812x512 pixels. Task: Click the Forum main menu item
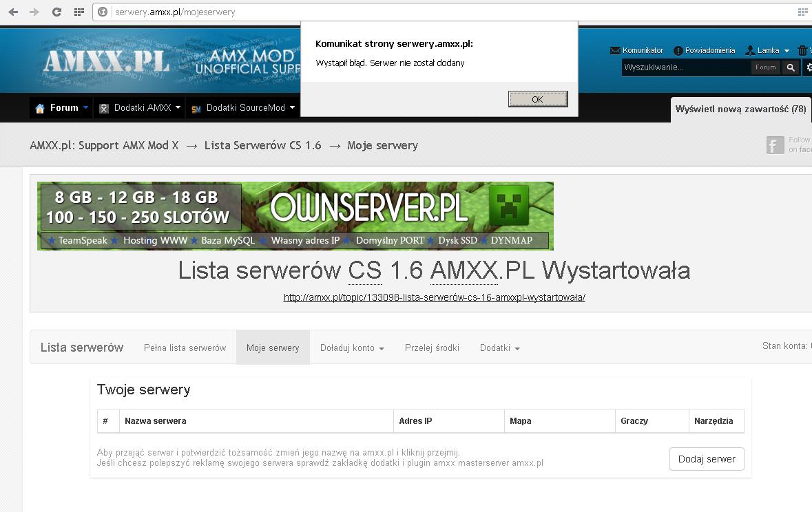click(64, 107)
